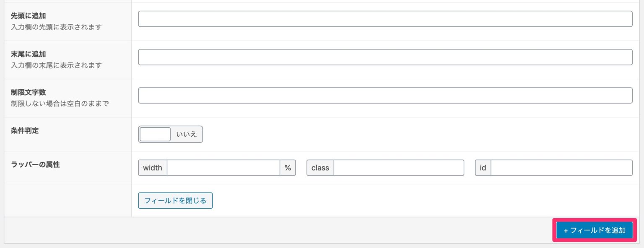
Task: Click the フィールドを閉じる button
Action: point(175,201)
